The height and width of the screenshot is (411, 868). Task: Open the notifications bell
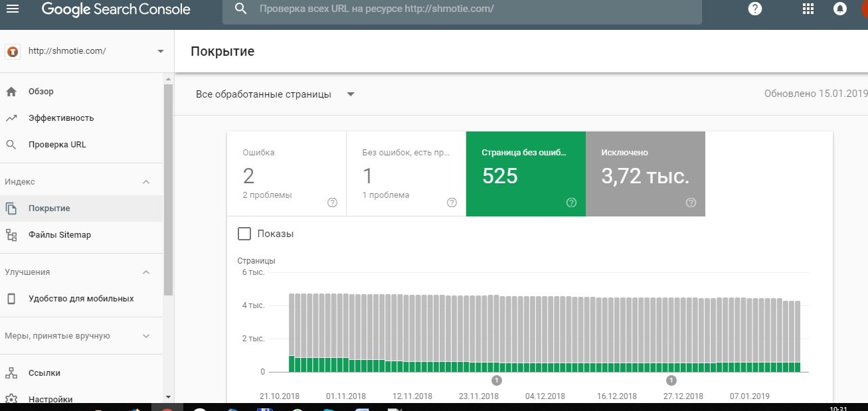pos(840,9)
